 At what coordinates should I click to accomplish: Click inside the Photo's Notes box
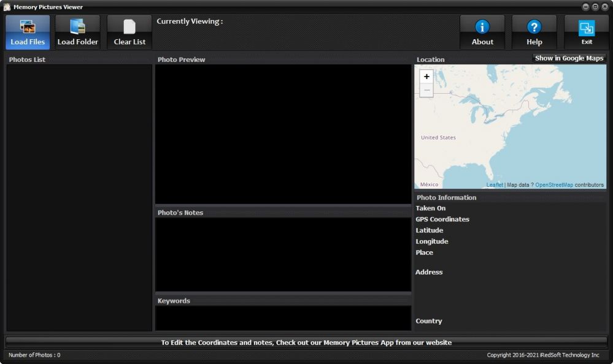tap(283, 254)
